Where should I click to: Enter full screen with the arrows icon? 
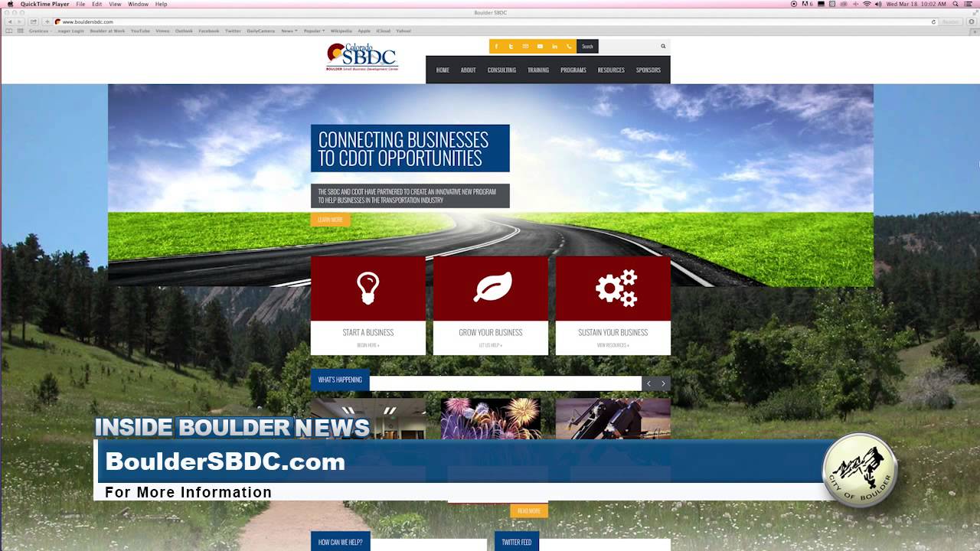coord(975,13)
